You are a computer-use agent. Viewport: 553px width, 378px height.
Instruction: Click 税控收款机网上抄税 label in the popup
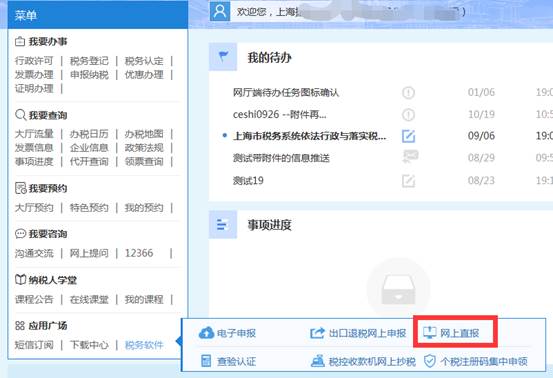(x=372, y=361)
